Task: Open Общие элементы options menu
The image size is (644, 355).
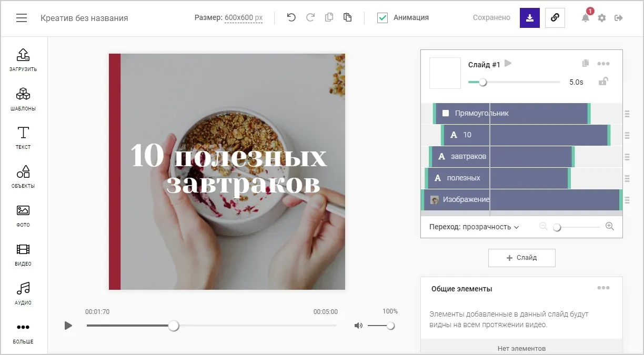Action: click(x=603, y=287)
